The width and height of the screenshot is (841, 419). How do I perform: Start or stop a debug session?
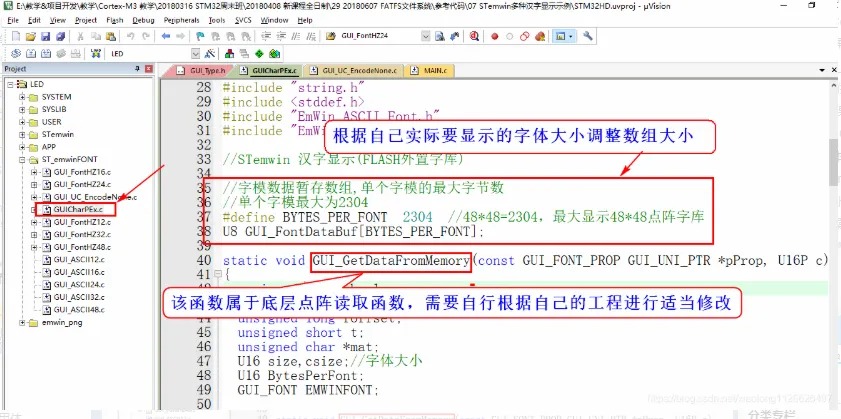(474, 36)
